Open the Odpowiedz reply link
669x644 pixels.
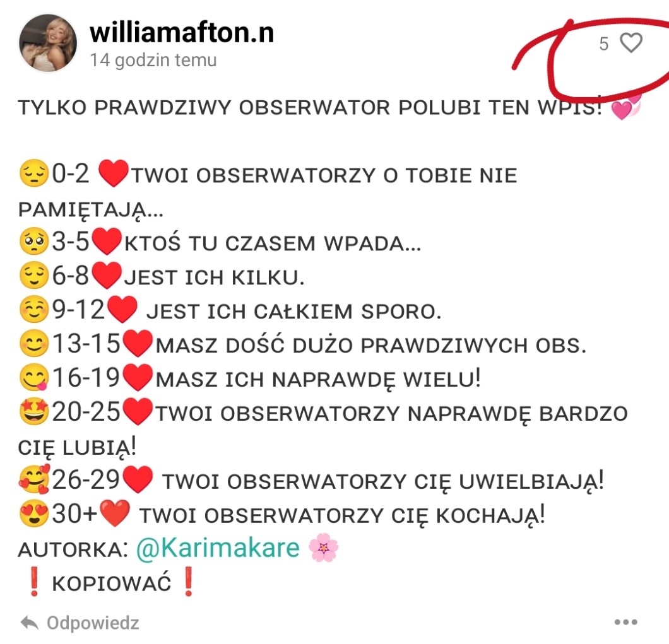pyautogui.click(x=93, y=623)
